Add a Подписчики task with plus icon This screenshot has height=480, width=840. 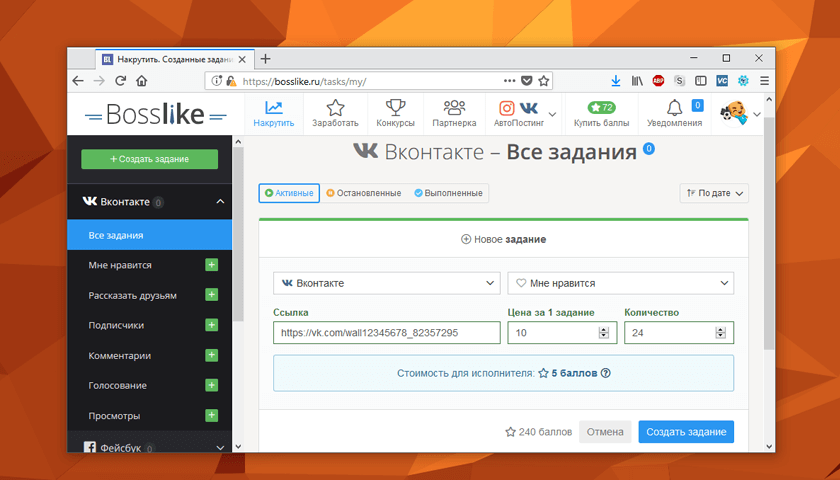tap(212, 325)
